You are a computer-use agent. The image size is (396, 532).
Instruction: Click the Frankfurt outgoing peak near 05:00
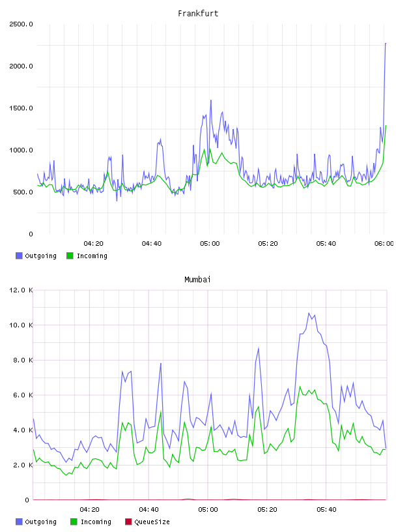(211, 100)
